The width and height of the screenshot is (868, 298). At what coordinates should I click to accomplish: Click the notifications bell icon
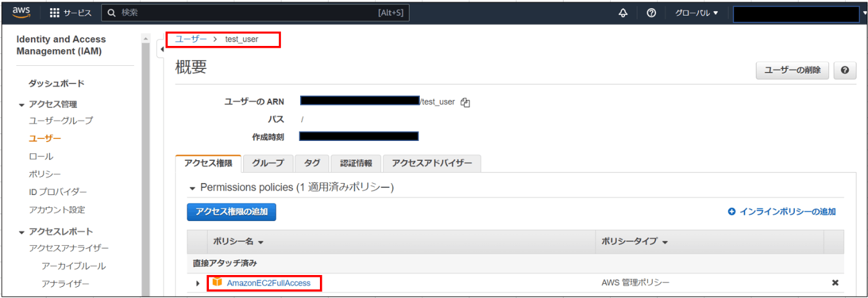[623, 13]
